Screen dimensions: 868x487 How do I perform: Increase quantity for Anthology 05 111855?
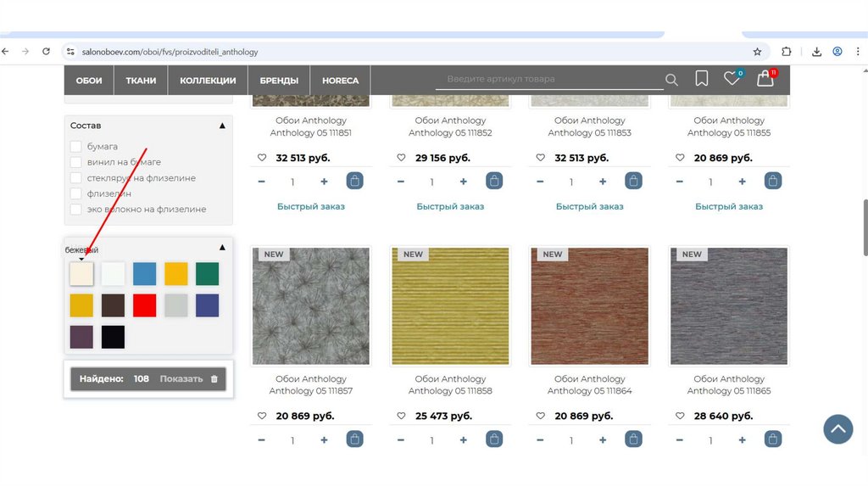click(743, 182)
